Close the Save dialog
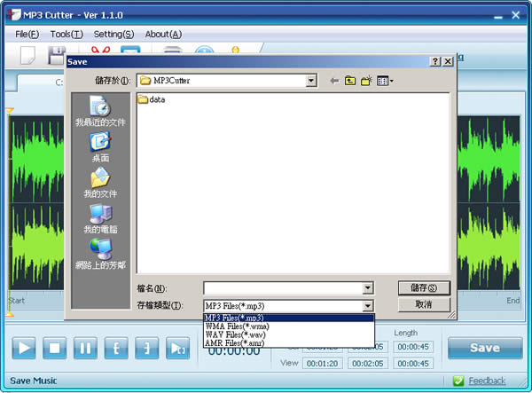532x393 pixels. pos(448,61)
